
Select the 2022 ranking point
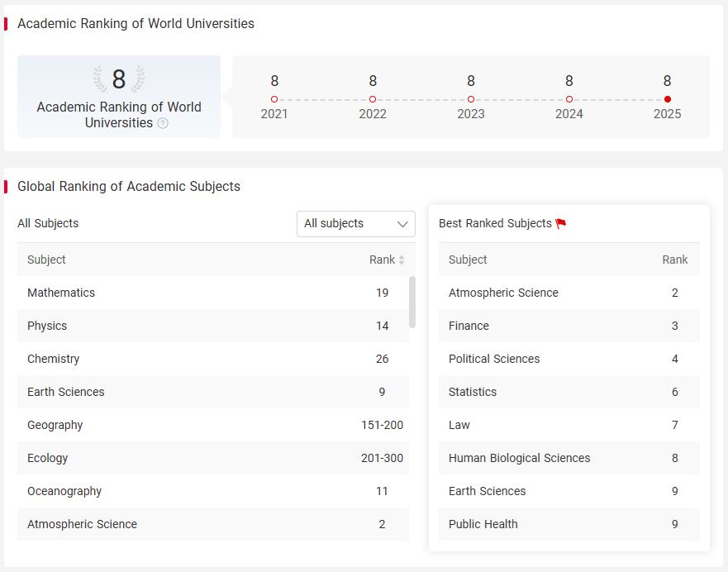373,99
